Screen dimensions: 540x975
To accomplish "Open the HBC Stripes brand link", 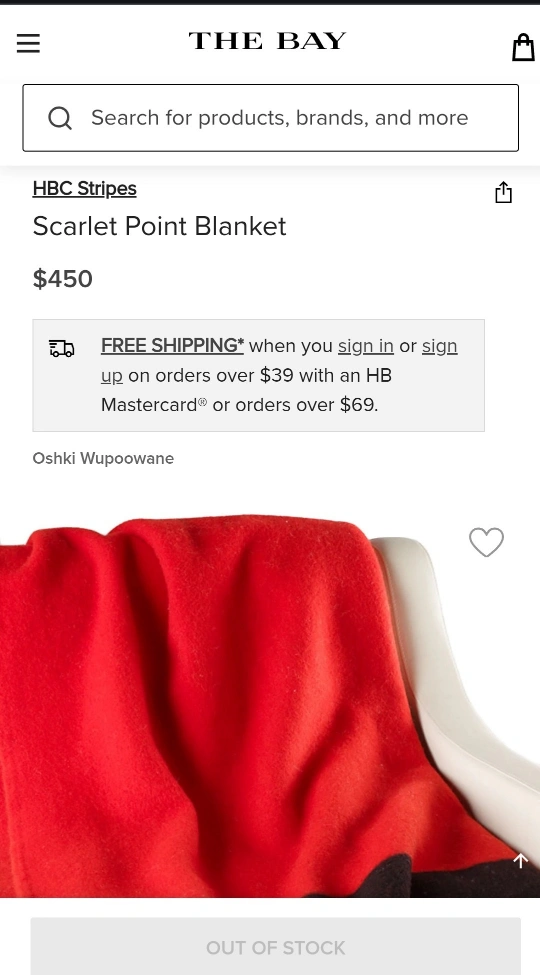I will (85, 188).
